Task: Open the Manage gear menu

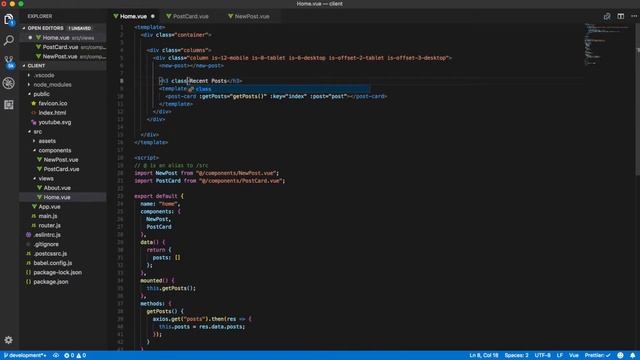Action: (x=9, y=340)
